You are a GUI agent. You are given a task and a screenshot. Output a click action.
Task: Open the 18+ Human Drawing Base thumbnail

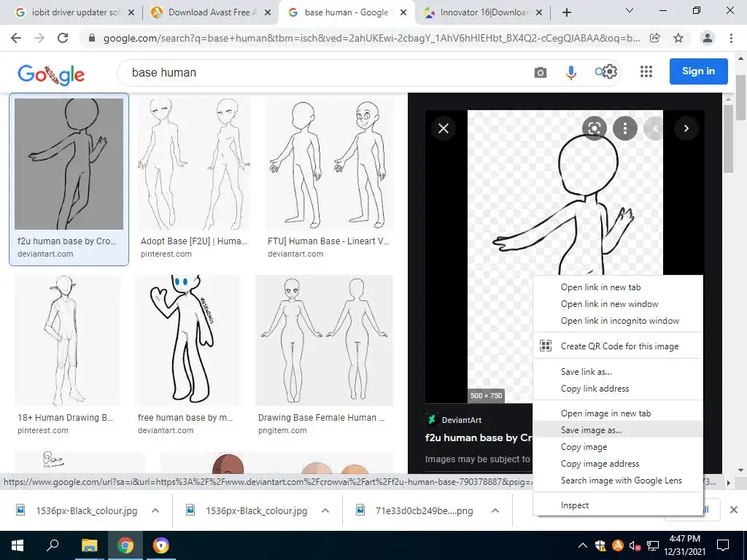66,340
